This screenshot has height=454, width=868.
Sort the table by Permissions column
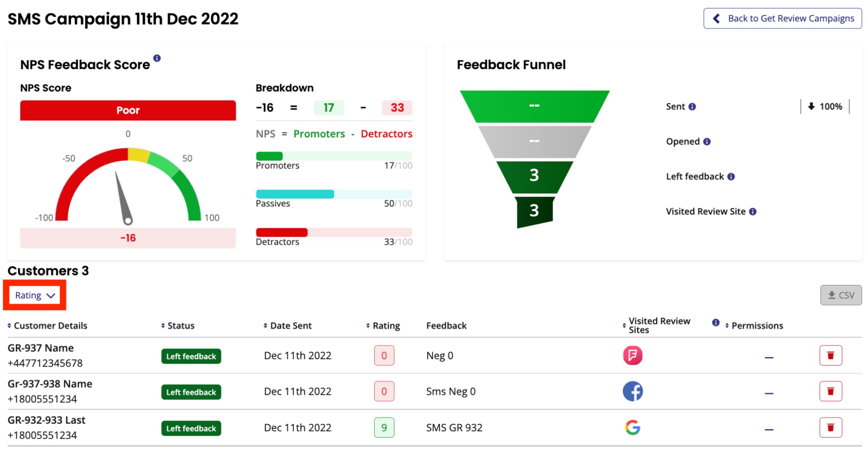[754, 326]
